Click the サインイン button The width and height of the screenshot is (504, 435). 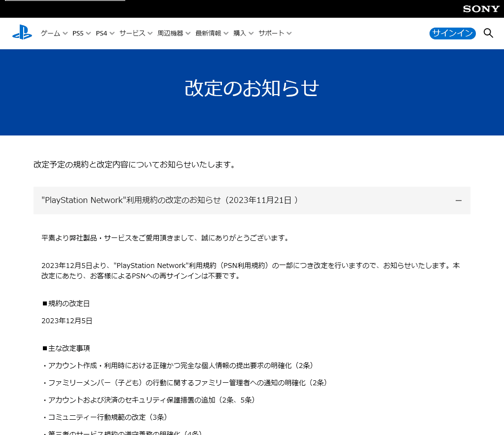(x=453, y=33)
